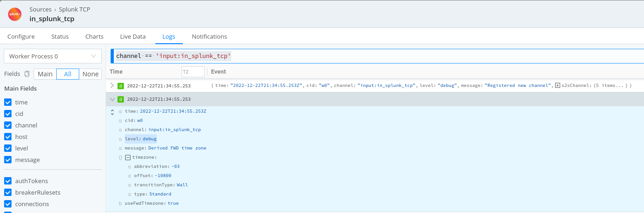This screenshot has width=644, height=213.
Task: Uncheck the connections checkbox
Action: pos(8,204)
